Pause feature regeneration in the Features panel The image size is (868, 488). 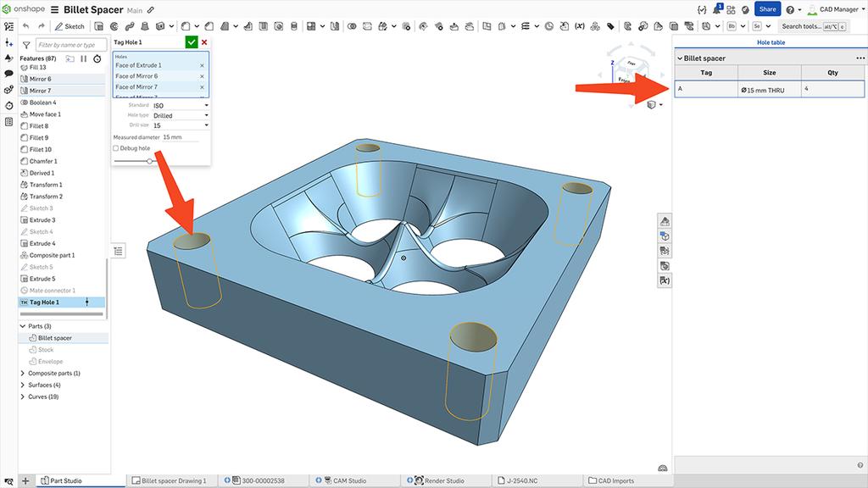(82, 58)
